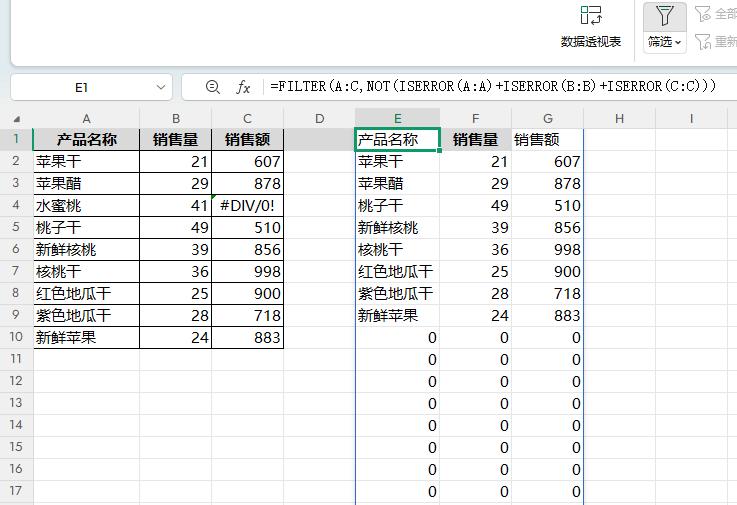Select cell C2 with value 607
This screenshot has width=737, height=505.
tap(248, 162)
